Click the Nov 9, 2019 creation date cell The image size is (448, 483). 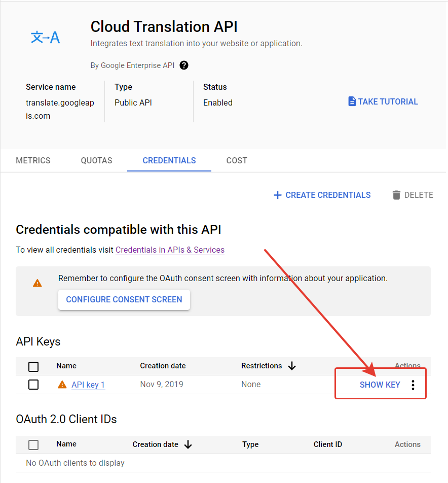pos(162,384)
